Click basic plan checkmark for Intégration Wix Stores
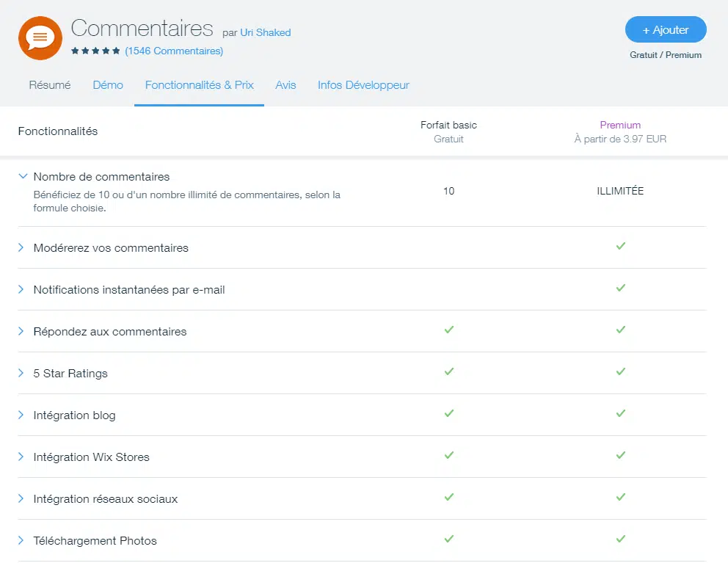Screen dimensions: 728x563 click(x=449, y=455)
